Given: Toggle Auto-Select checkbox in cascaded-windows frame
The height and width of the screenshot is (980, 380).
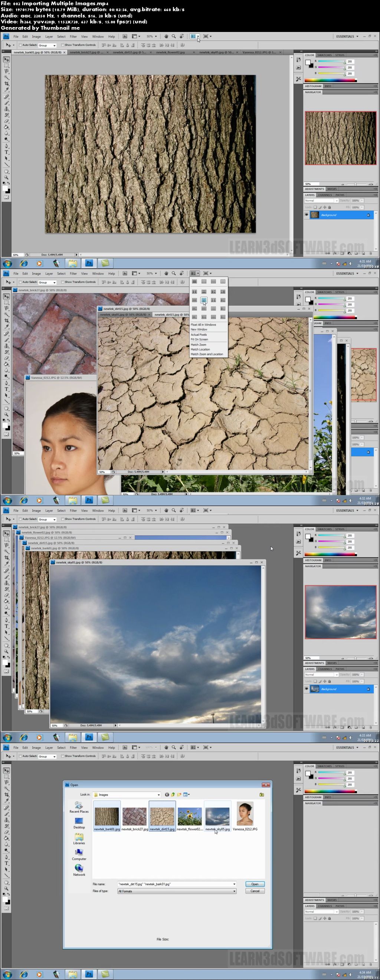Looking at the screenshot, I should (x=20, y=519).
